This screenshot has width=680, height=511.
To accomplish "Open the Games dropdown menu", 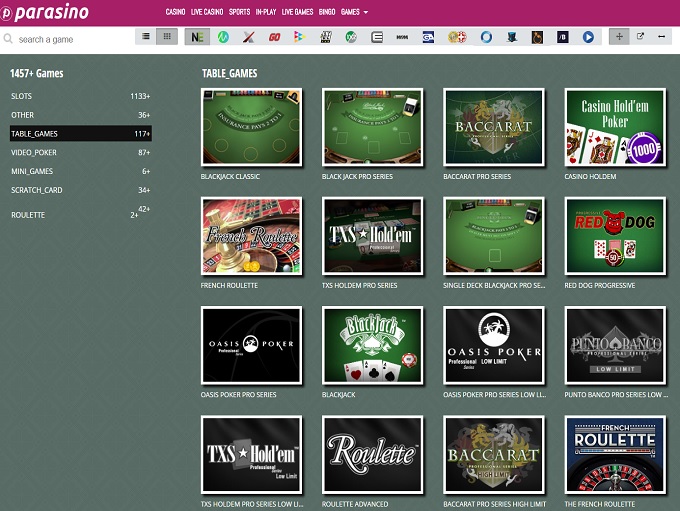I will coord(354,12).
